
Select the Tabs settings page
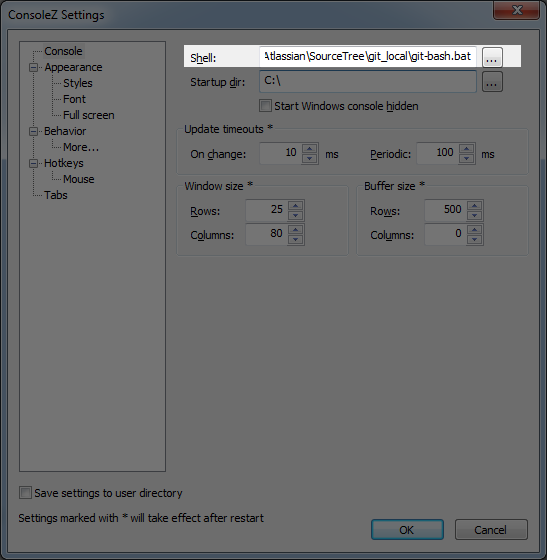click(x=56, y=195)
